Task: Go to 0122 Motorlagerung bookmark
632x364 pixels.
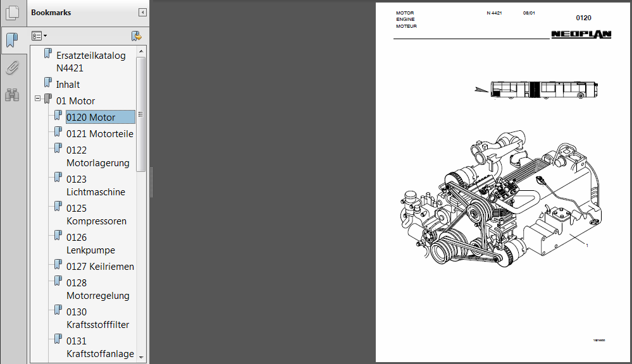Action: (x=97, y=156)
